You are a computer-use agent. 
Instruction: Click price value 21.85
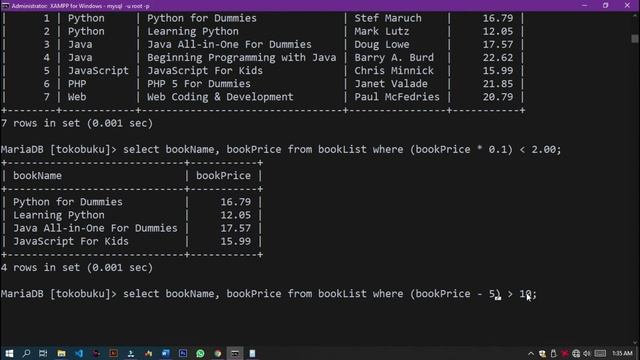coord(498,84)
